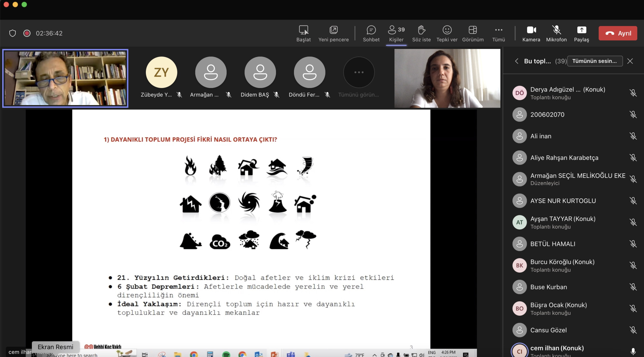Click the meeting timer 02:36:42

coord(49,33)
